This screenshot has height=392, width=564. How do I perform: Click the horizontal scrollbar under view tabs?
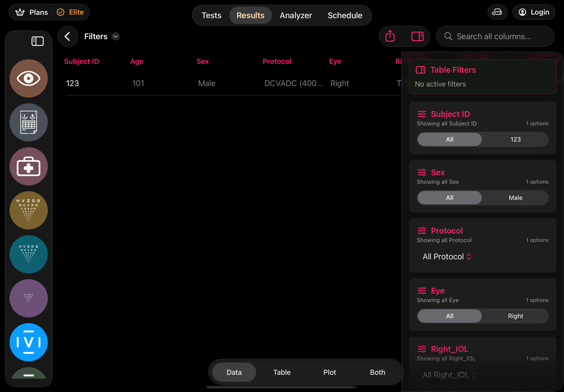point(282,387)
